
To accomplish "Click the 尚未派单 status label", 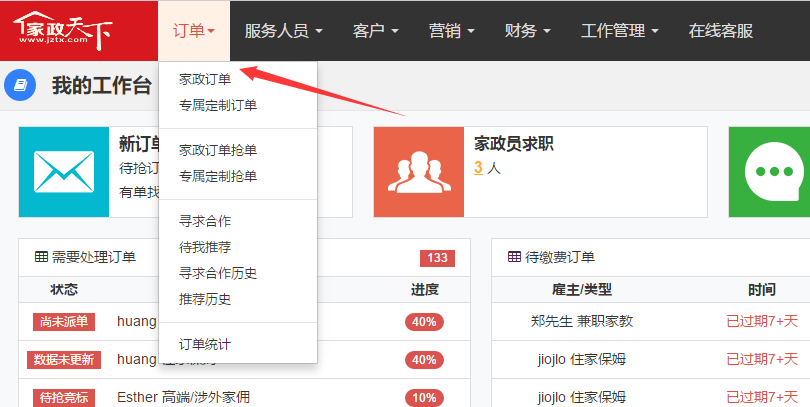I will click(64, 322).
